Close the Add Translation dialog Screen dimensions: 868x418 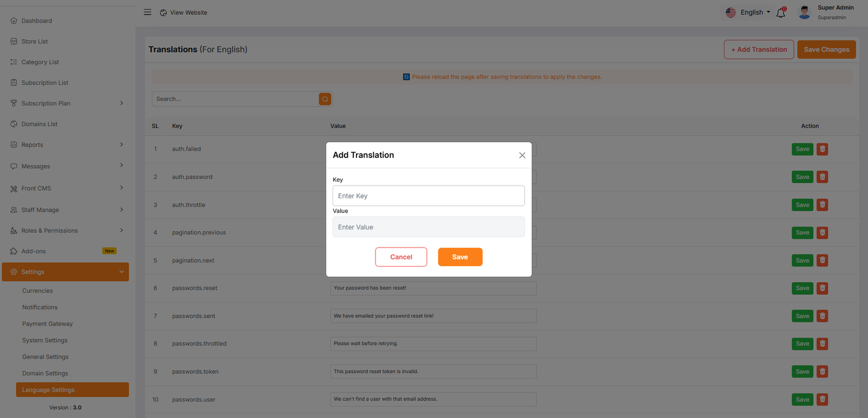[522, 155]
